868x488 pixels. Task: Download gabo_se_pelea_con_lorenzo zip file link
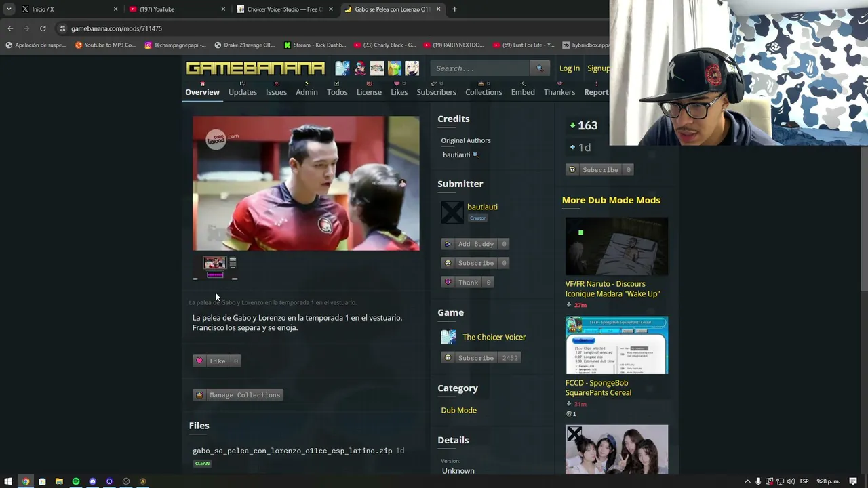292,451
